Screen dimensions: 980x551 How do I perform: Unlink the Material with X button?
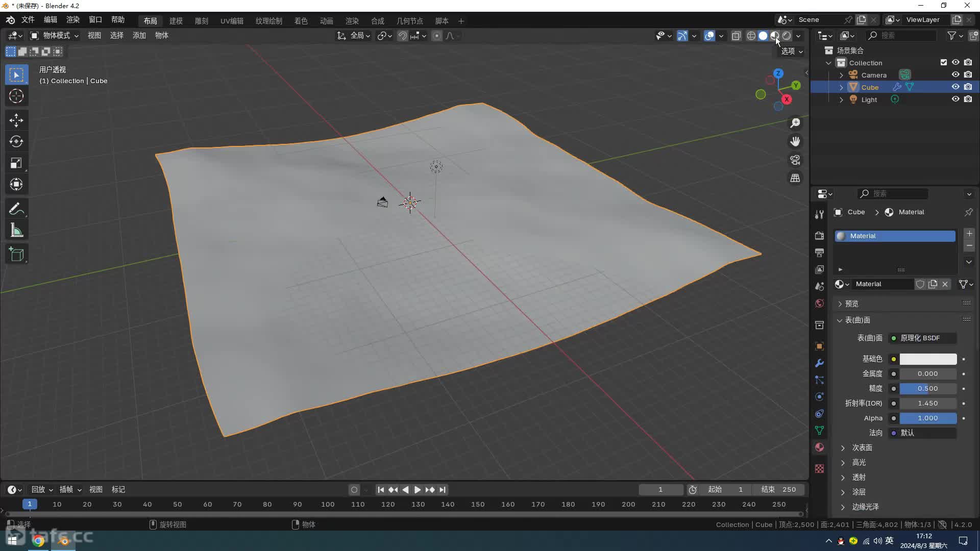pos(945,284)
